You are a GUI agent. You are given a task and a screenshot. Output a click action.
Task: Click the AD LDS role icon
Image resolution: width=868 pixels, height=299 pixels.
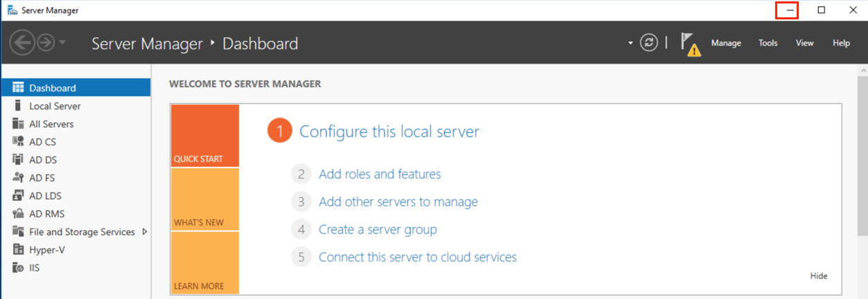[x=19, y=196]
